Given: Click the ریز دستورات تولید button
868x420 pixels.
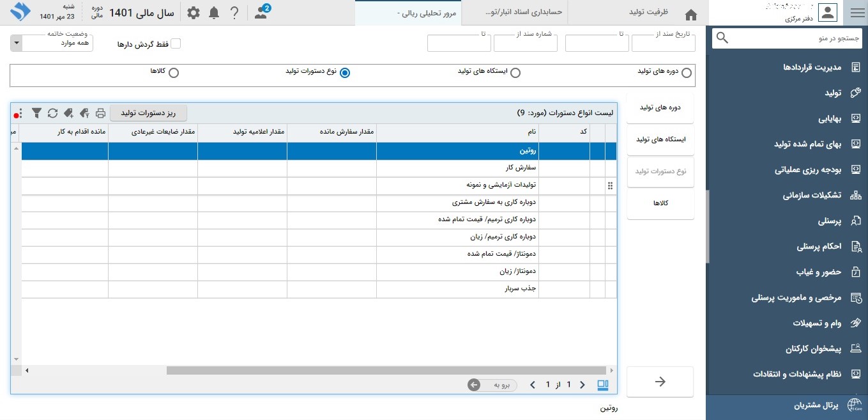Looking at the screenshot, I should [148, 113].
